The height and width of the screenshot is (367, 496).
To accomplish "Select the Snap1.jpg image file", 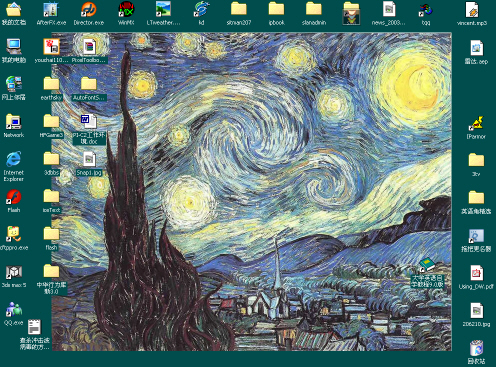I will pos(89,159).
